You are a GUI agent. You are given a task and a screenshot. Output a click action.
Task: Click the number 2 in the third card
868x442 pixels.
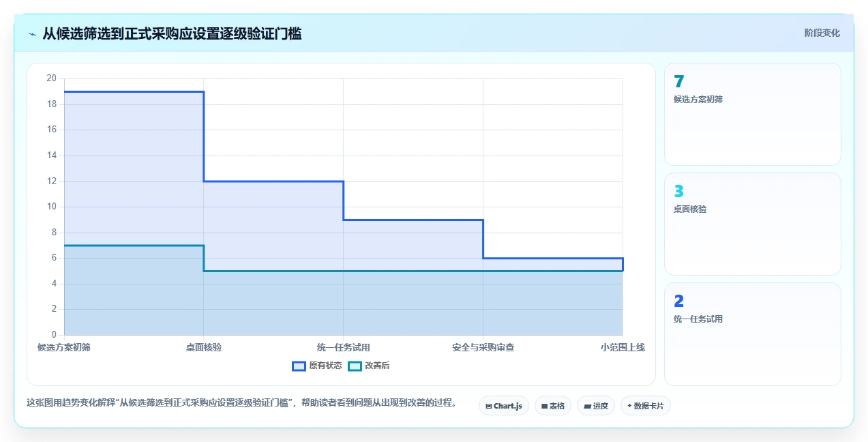click(678, 301)
